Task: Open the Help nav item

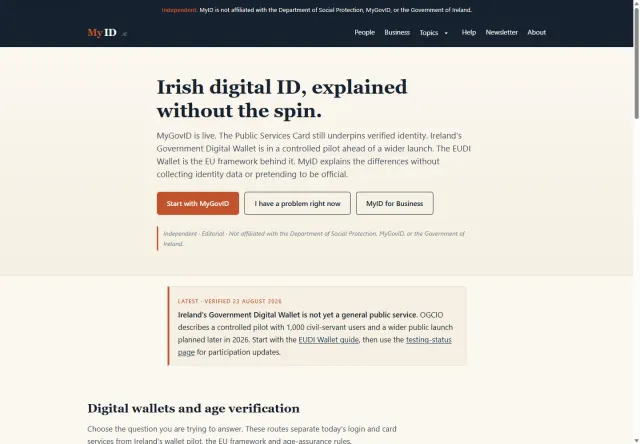Action: pyautogui.click(x=469, y=32)
